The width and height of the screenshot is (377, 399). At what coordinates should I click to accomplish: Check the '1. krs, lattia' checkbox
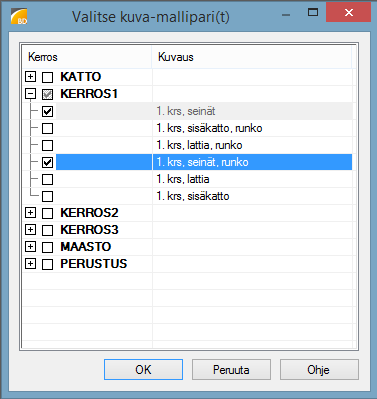[x=47, y=179]
